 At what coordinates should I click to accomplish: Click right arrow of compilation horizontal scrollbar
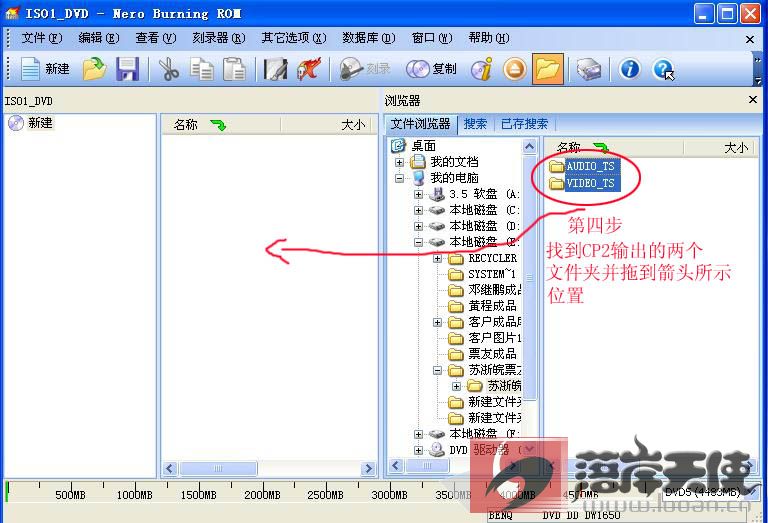tap(368, 469)
